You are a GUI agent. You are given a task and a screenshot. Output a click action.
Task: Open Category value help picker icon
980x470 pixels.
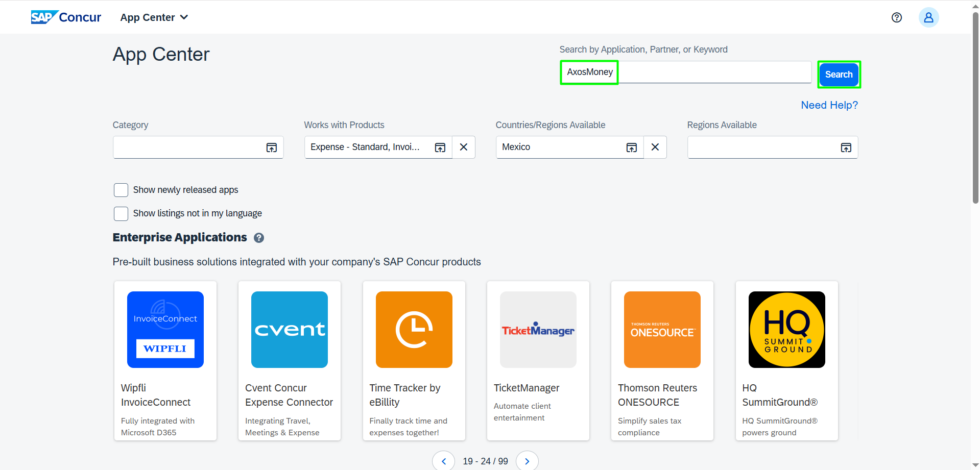pyautogui.click(x=271, y=147)
